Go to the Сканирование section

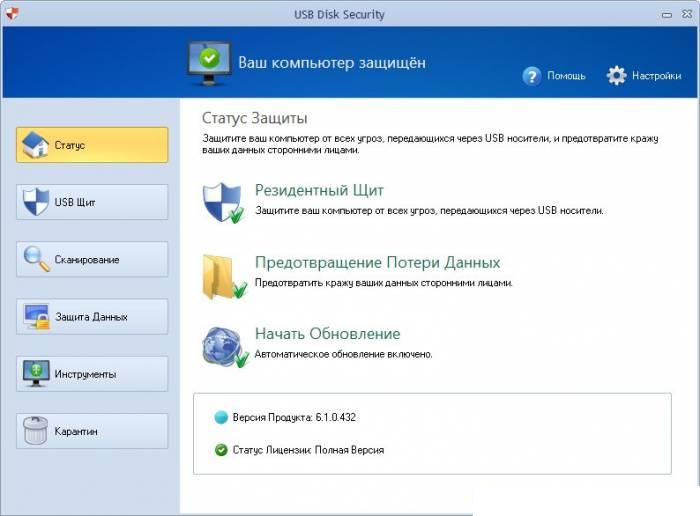[92, 259]
